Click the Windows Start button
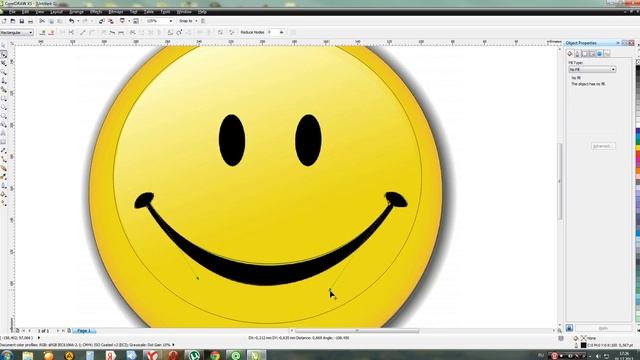This screenshot has width=640, height=360. click(x=7, y=355)
